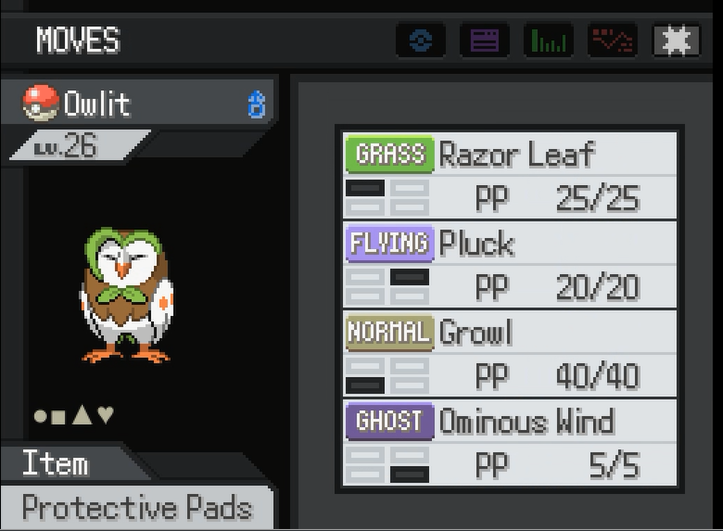Select the Razor Leaf move

point(510,175)
